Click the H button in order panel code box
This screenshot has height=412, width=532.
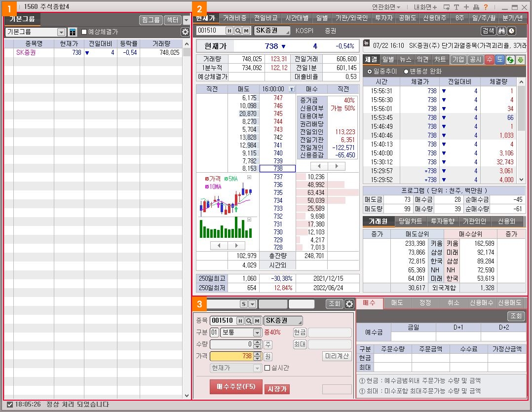tap(240, 321)
